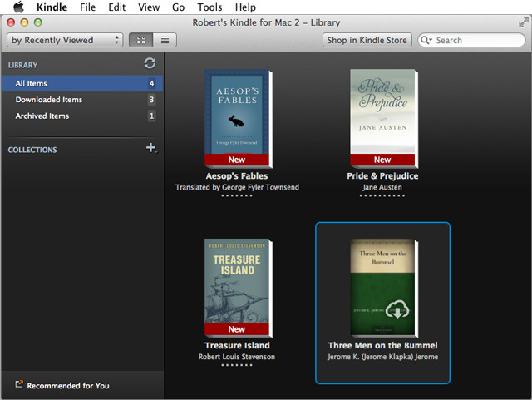Click the COLLECTIONS section header
This screenshot has width=532, height=400.
pos(32,150)
